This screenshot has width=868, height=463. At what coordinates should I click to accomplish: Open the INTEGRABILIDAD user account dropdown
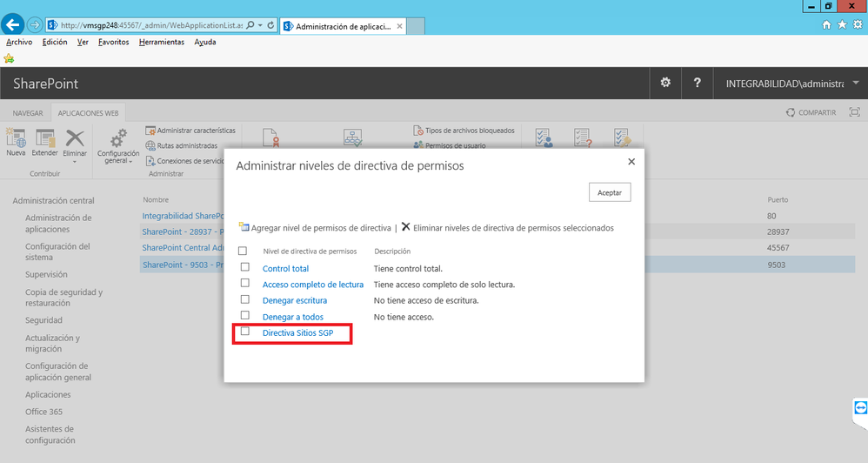856,83
